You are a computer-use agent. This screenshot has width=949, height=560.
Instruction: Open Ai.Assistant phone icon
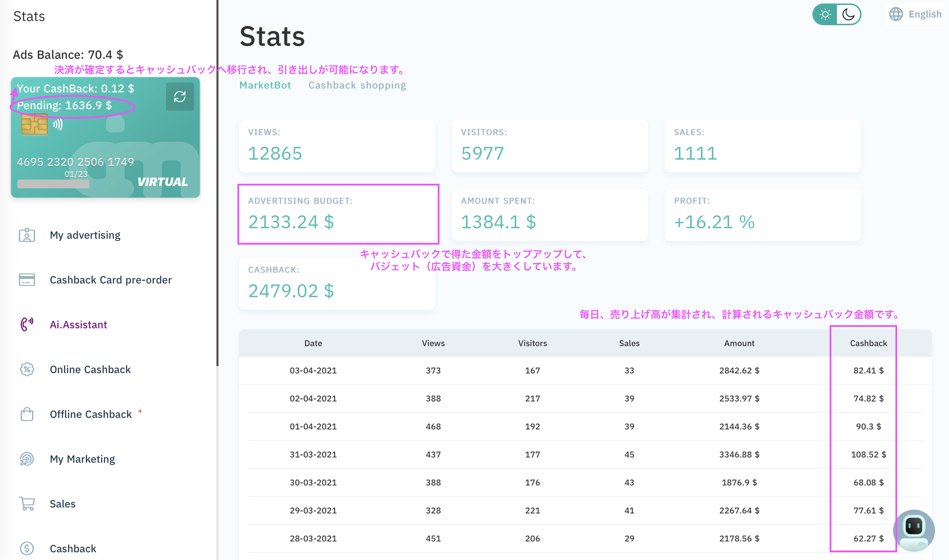click(x=27, y=324)
